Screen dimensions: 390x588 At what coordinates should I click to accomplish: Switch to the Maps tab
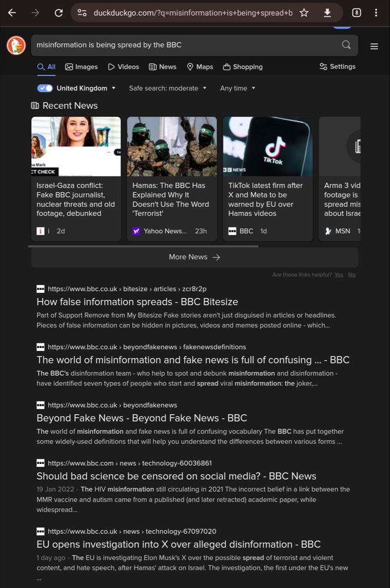click(x=200, y=67)
